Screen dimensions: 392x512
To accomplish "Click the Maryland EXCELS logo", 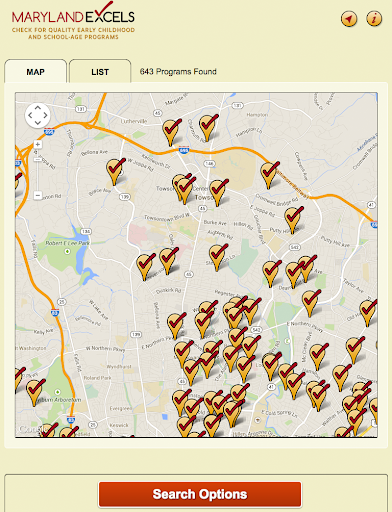I will coord(73,21).
